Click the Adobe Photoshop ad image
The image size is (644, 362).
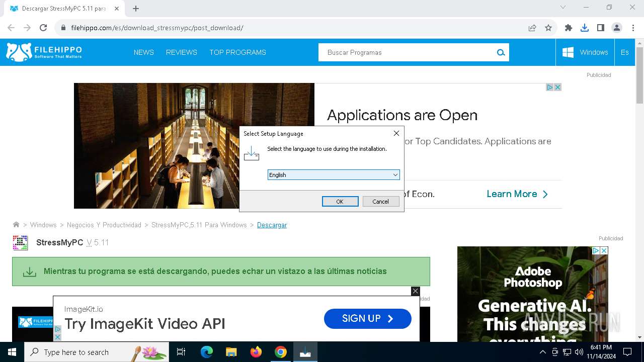pos(532,294)
